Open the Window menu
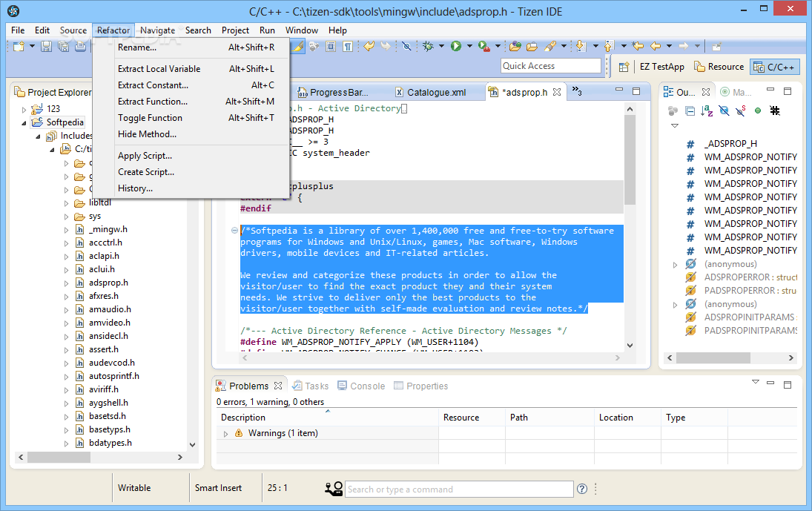This screenshot has width=812, height=511. click(x=301, y=30)
